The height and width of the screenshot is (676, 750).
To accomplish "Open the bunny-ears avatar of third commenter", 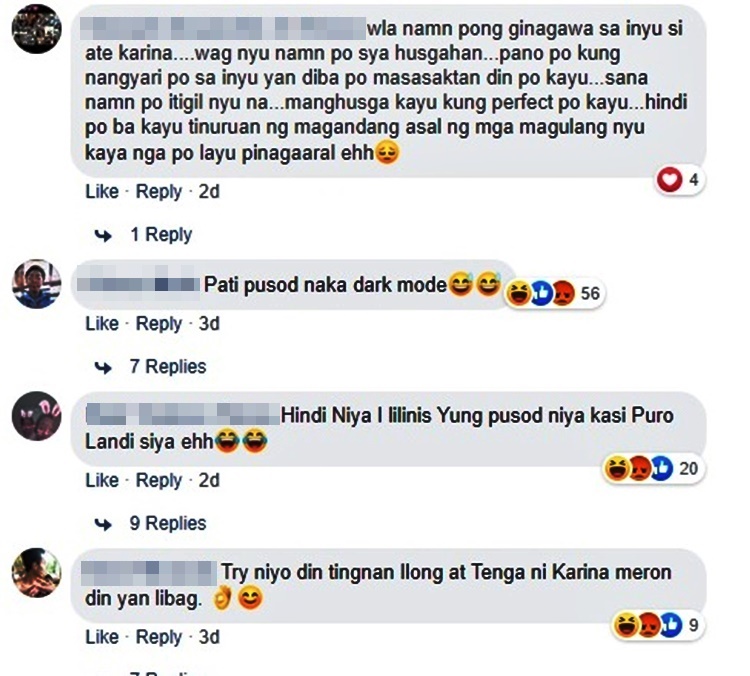I will point(36,416).
